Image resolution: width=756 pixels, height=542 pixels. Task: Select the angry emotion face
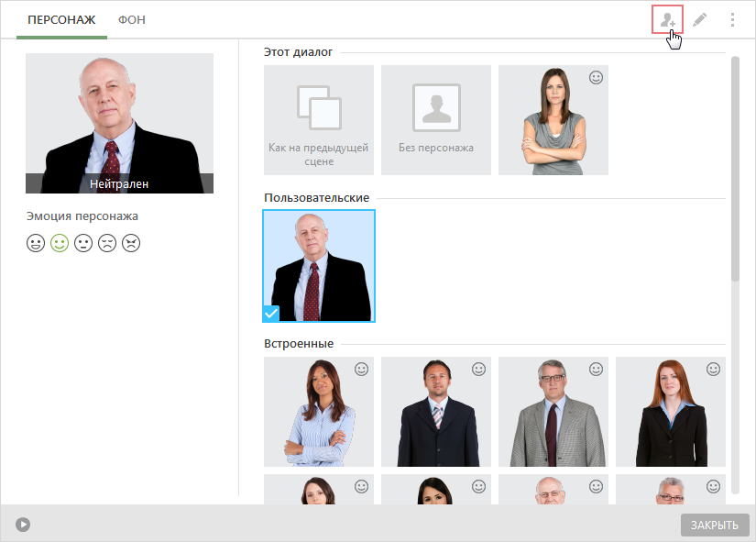(x=131, y=243)
